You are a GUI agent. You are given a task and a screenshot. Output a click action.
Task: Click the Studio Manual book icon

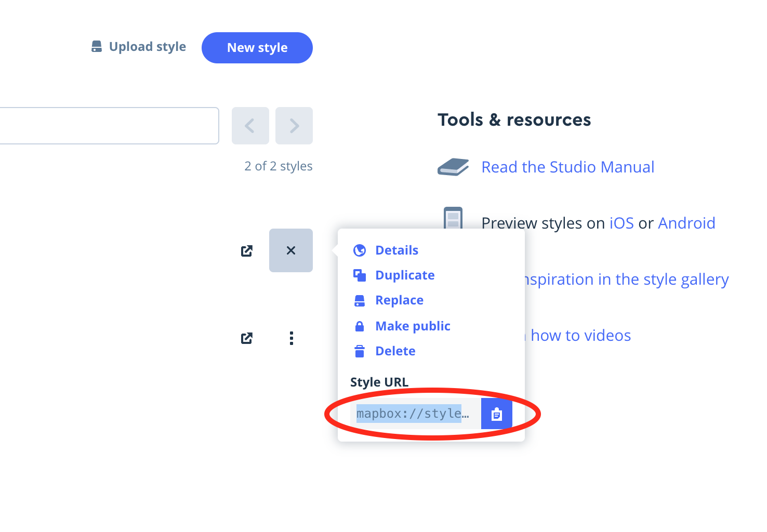(x=453, y=167)
